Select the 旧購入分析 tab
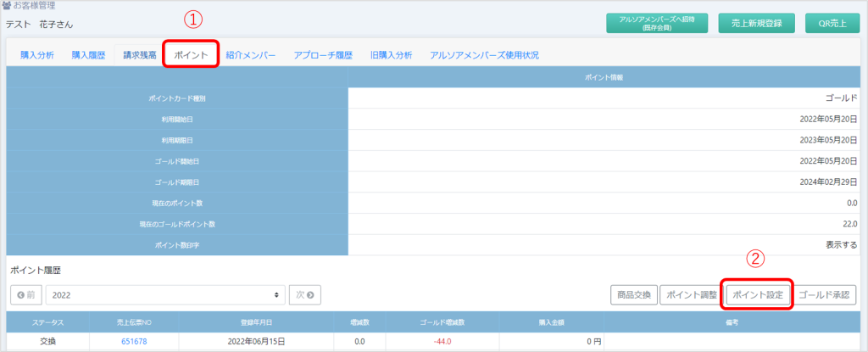 point(391,55)
